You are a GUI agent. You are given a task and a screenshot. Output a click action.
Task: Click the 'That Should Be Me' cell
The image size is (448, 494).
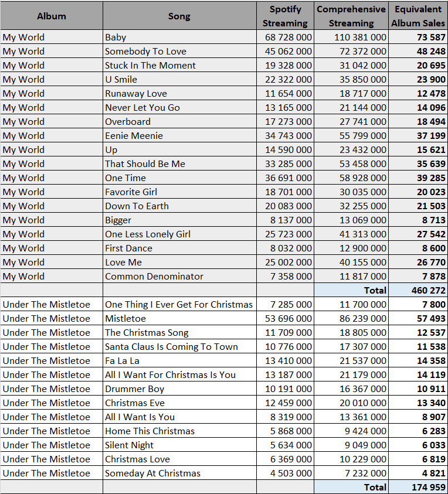pyautogui.click(x=179, y=164)
